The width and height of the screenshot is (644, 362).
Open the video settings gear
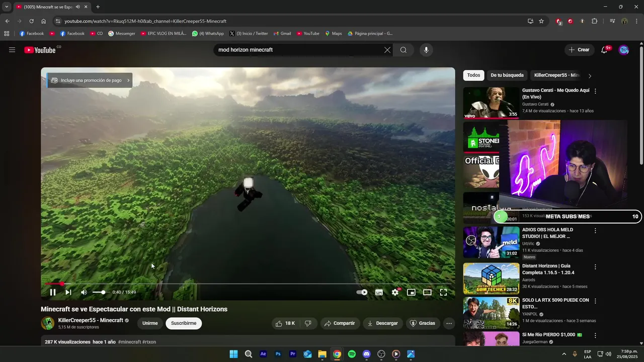pyautogui.click(x=395, y=292)
